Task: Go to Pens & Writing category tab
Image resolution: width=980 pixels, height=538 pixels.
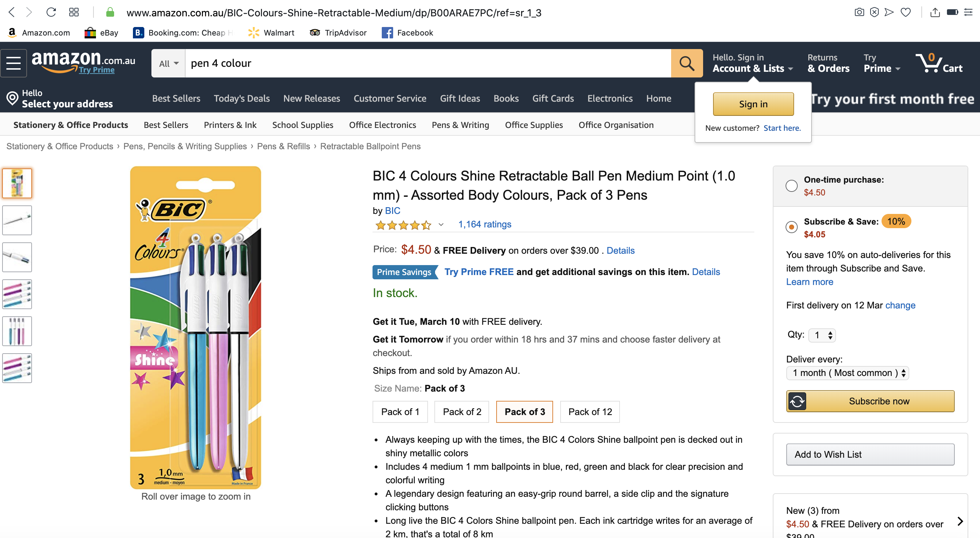Action: pyautogui.click(x=460, y=125)
